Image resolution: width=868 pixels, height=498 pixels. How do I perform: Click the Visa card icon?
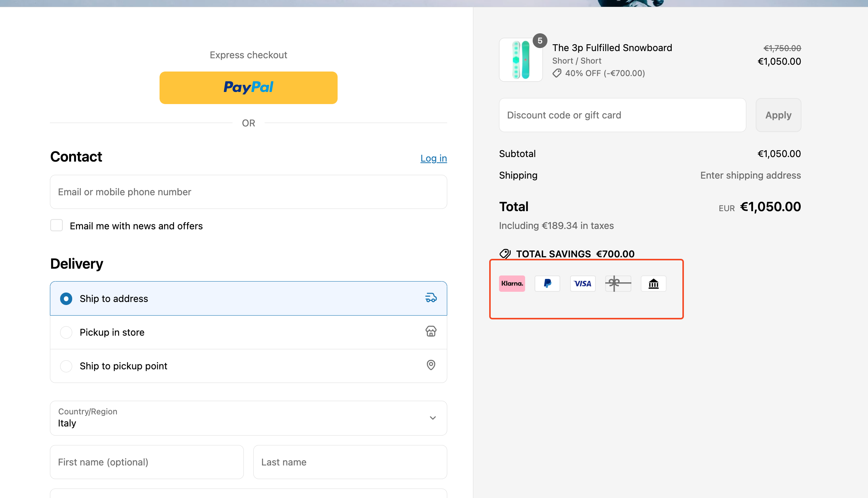[x=583, y=283]
